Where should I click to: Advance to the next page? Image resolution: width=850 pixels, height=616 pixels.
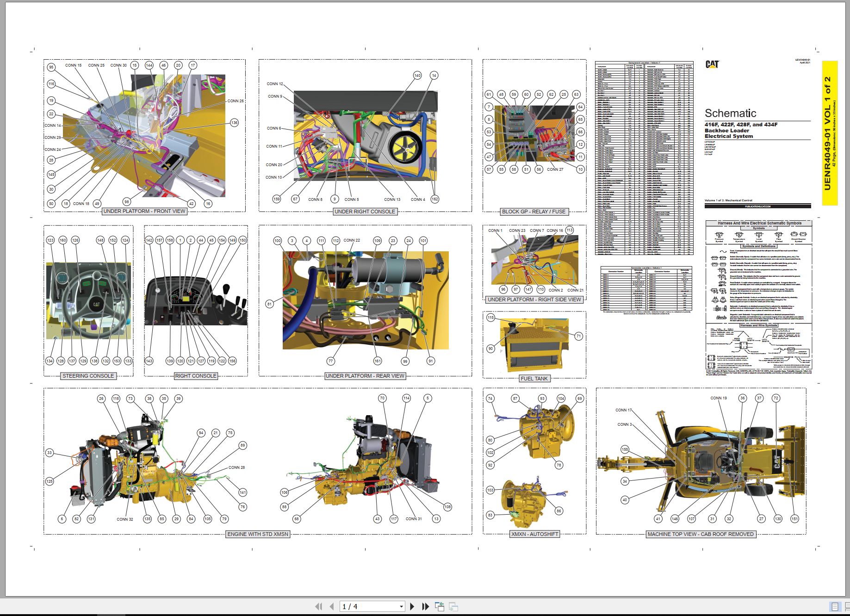(412, 606)
